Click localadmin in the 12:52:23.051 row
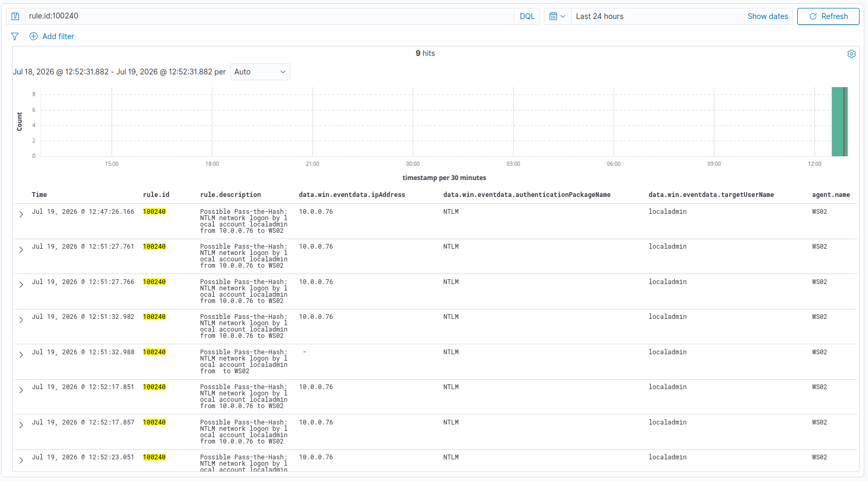Viewport: 868px width, 481px height. (x=668, y=457)
